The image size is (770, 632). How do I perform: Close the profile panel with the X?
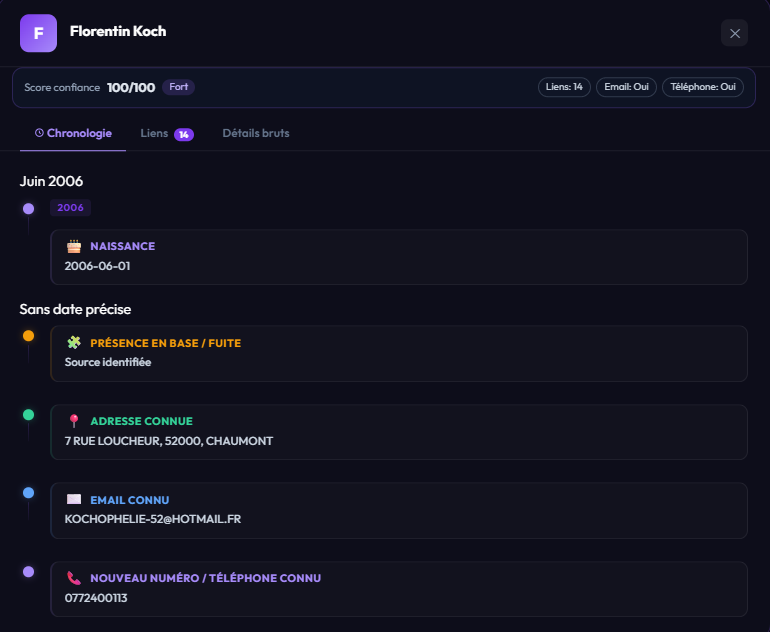[x=735, y=33]
